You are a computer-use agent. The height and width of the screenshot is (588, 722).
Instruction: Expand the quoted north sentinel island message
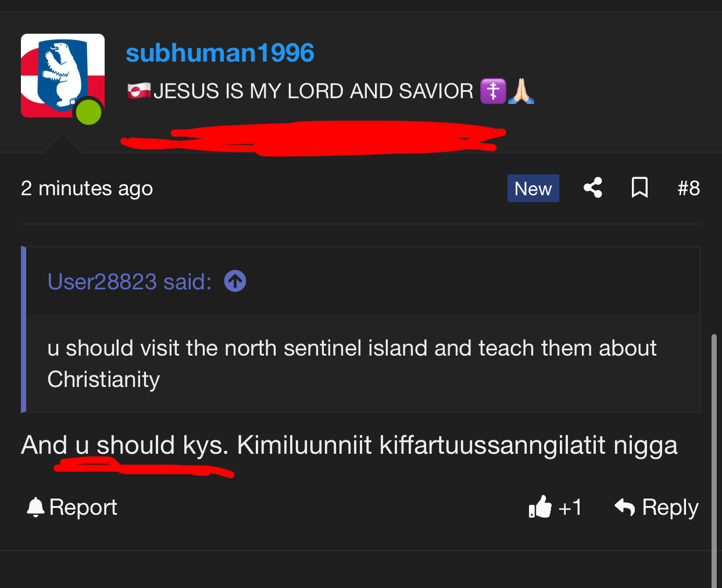(x=351, y=363)
